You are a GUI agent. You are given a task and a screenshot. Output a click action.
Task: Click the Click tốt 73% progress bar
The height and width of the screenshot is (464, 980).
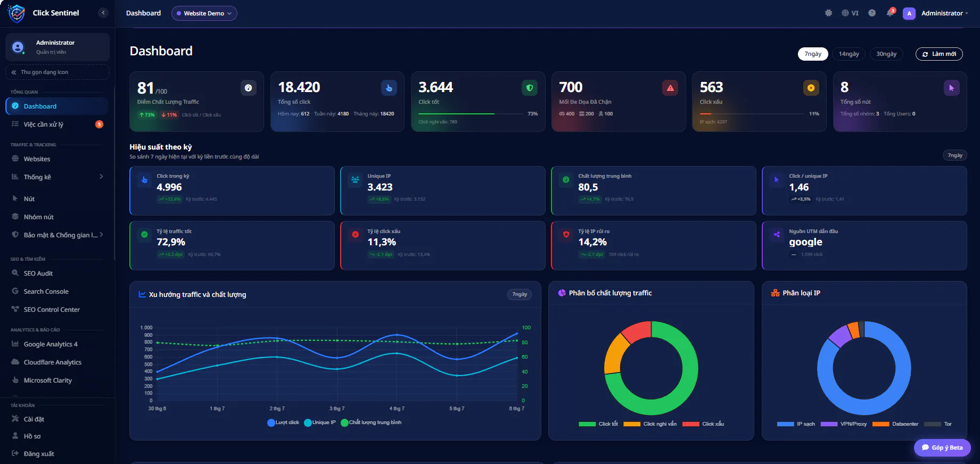click(x=470, y=114)
